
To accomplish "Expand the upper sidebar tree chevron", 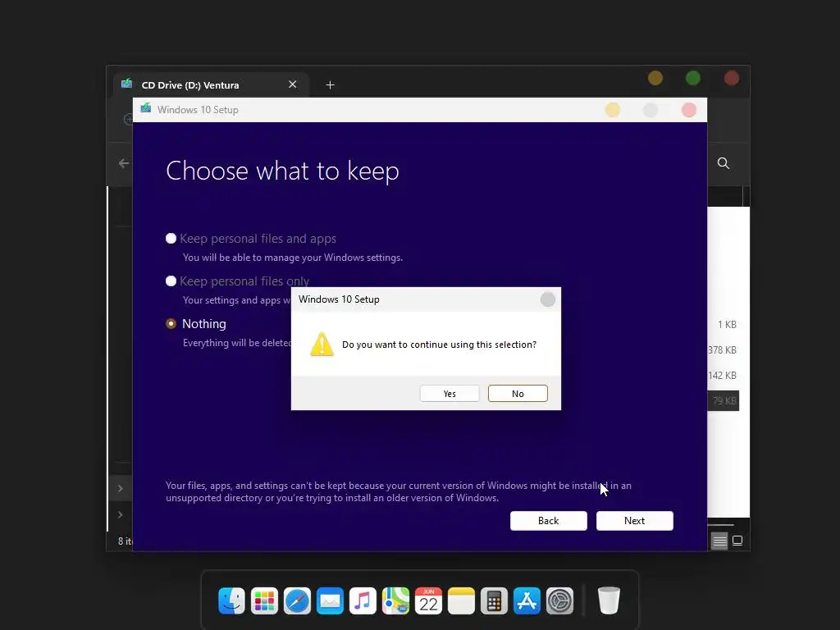I will pos(121,488).
